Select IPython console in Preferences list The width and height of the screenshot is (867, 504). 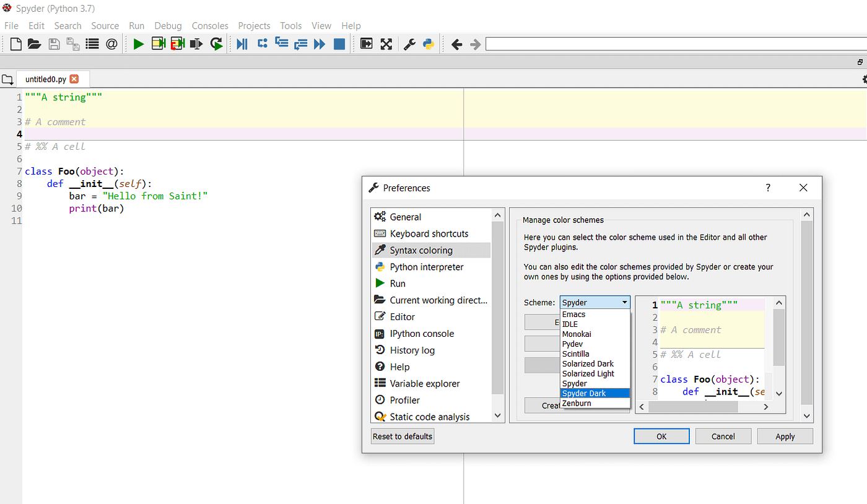(x=431, y=334)
